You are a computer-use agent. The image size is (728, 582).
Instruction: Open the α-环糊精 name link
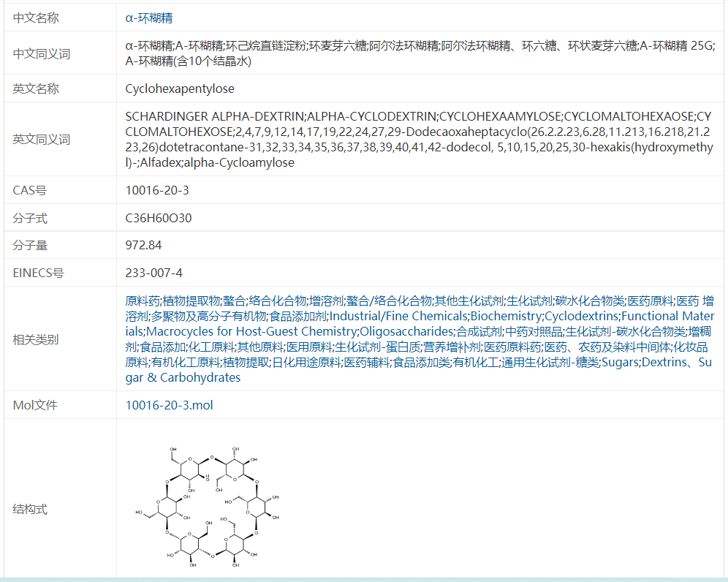[149, 18]
